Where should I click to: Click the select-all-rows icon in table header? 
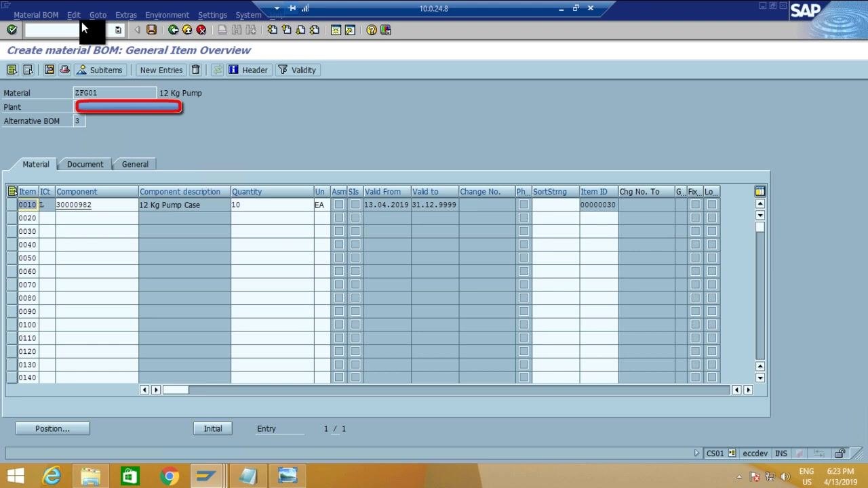click(x=12, y=192)
